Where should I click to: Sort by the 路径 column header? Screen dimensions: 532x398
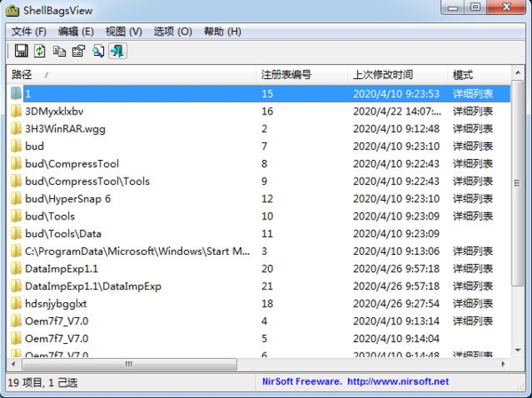click(x=131, y=75)
